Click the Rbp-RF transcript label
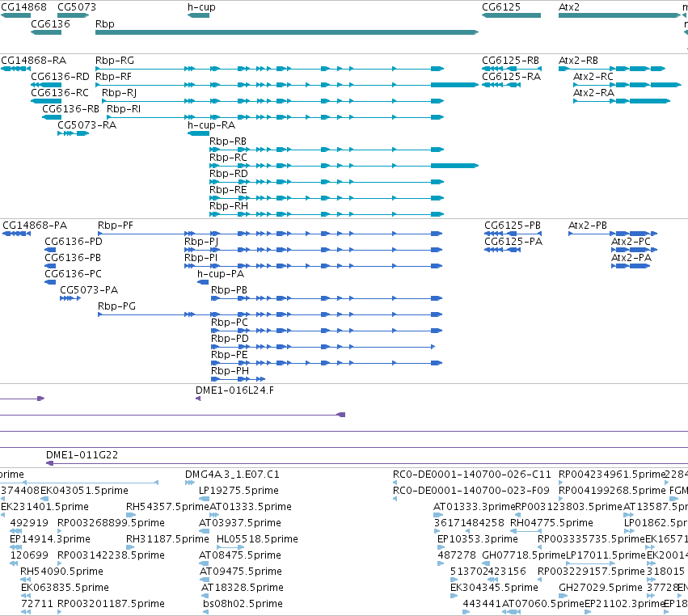The height and width of the screenshot is (616, 688). [x=113, y=76]
